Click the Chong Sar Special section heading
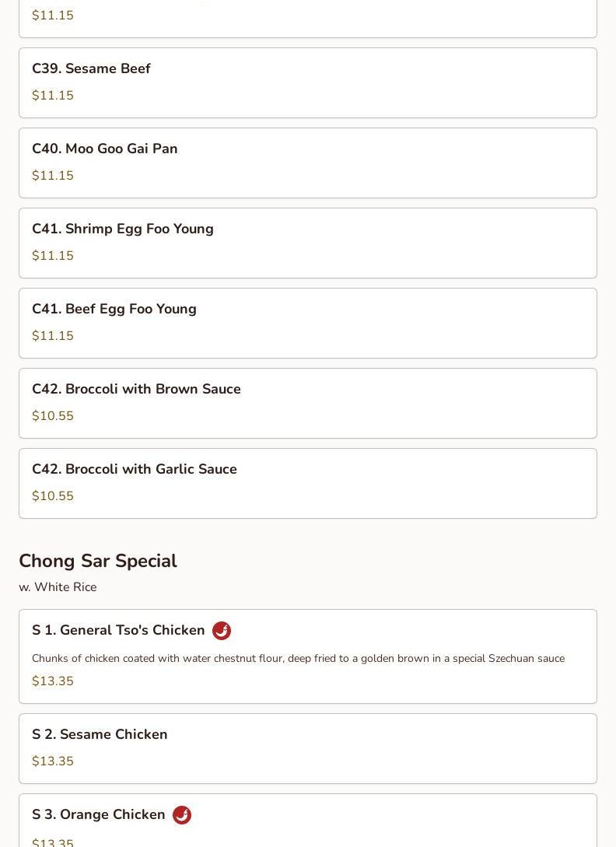 (98, 562)
